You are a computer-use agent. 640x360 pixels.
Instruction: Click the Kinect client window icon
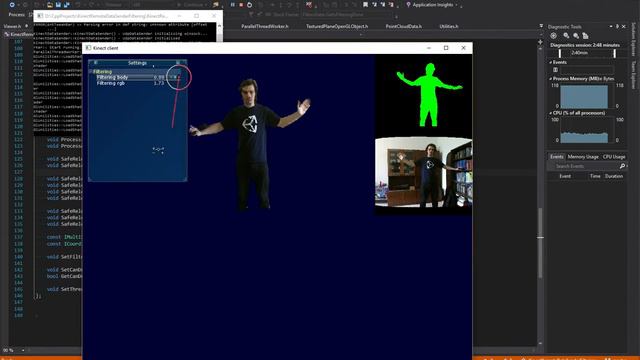tap(88, 48)
